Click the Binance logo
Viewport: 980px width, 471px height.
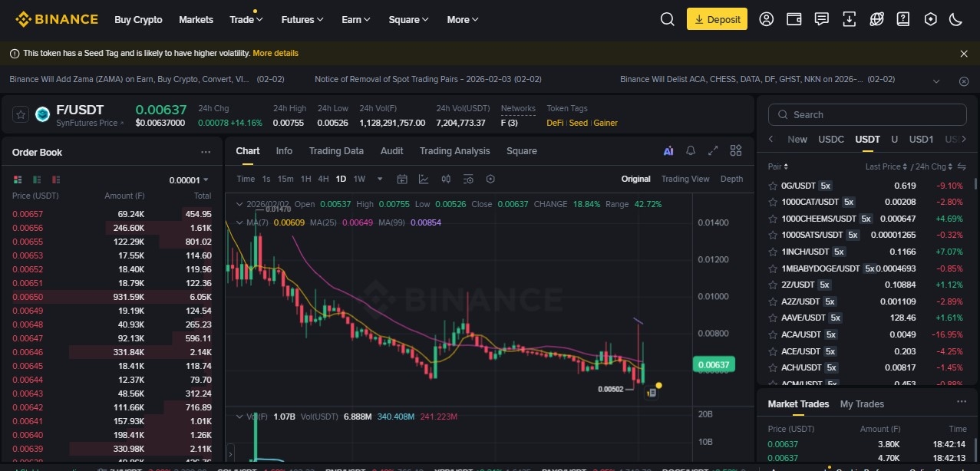57,19
